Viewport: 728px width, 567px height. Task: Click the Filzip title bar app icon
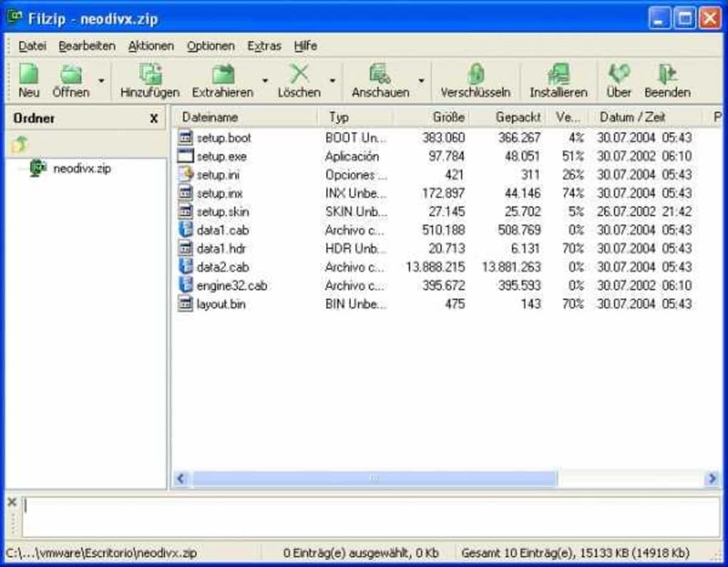point(15,18)
